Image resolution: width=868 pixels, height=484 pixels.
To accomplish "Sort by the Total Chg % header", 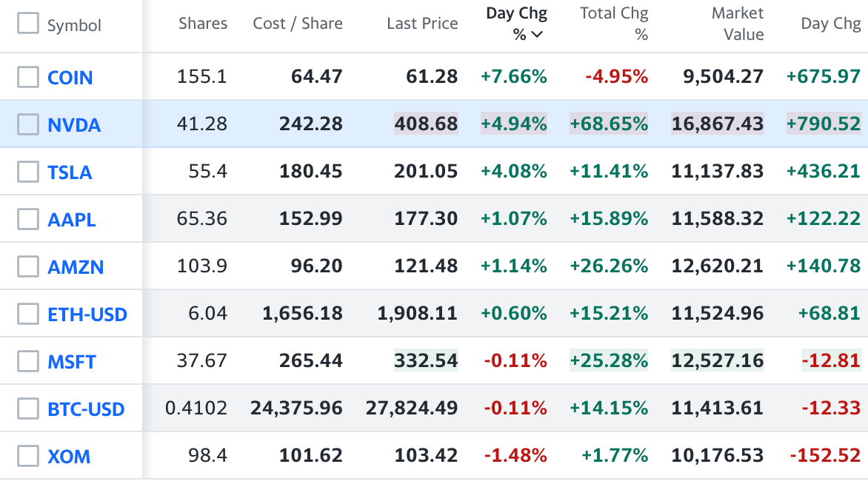I will coord(614,24).
